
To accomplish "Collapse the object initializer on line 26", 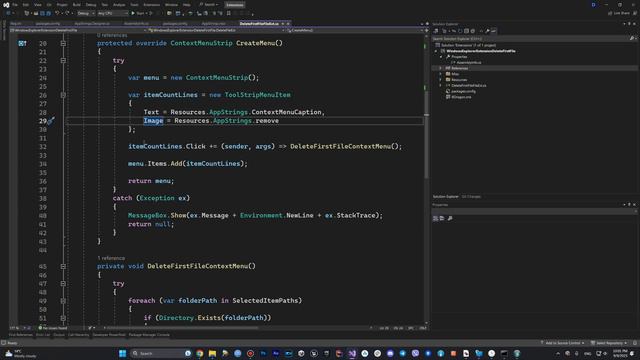I will [63, 95].
